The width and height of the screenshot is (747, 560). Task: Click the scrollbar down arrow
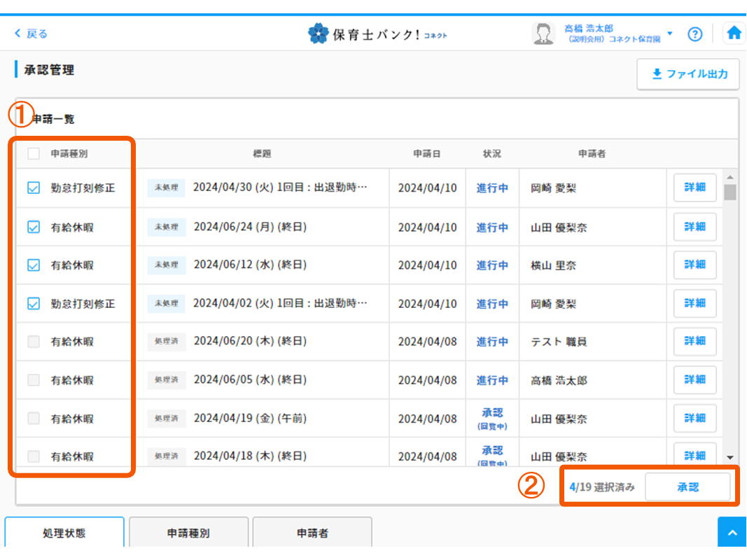point(730,457)
